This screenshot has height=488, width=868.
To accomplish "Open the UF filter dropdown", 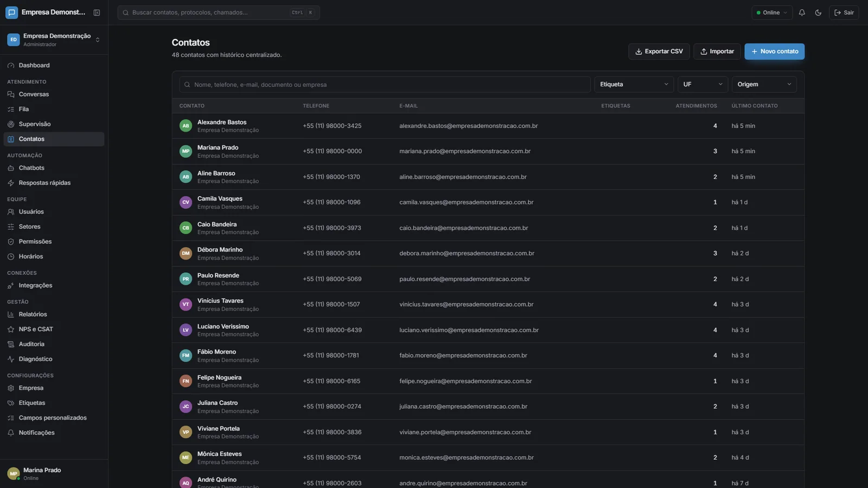I will (x=703, y=85).
